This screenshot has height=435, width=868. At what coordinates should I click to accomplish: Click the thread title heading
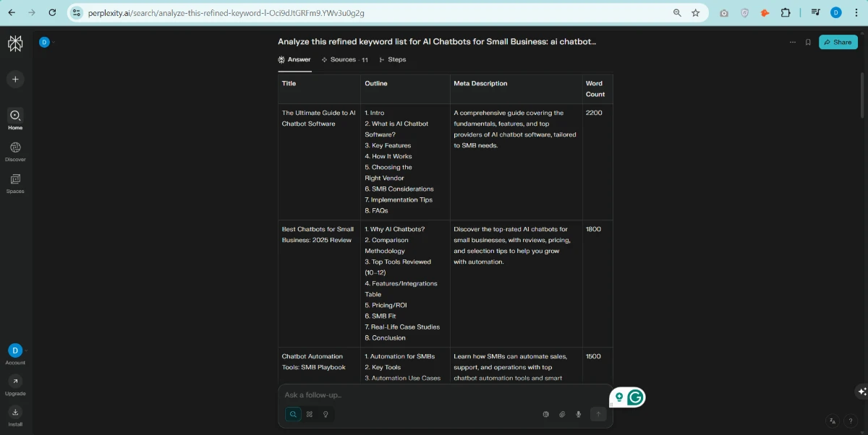point(437,42)
